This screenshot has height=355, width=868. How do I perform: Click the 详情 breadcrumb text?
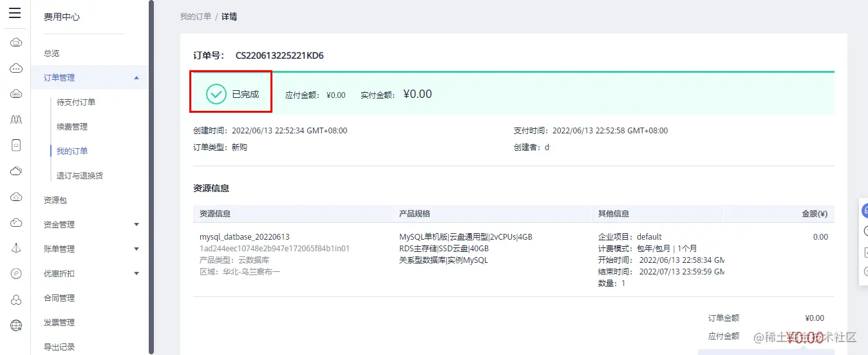pyautogui.click(x=229, y=17)
